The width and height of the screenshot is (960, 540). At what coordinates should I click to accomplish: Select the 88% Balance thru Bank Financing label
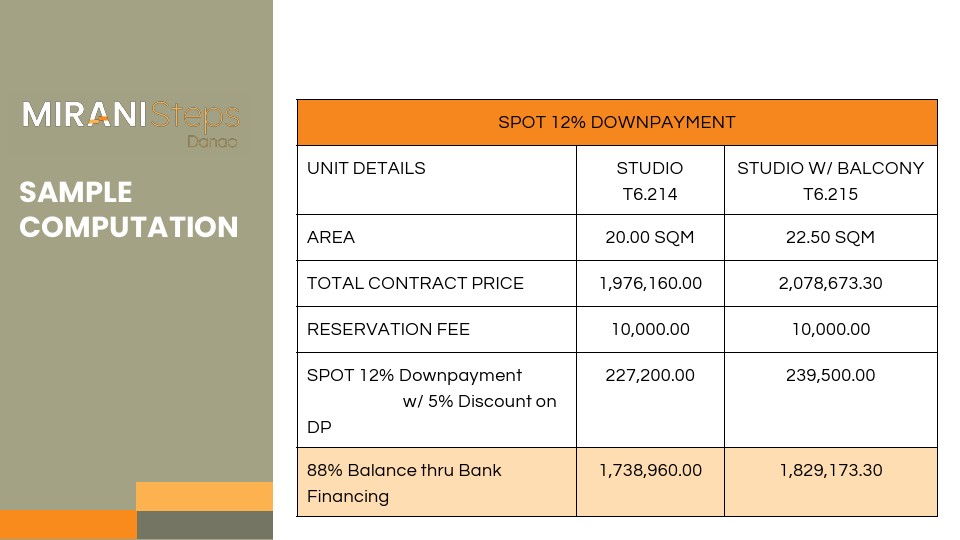click(x=404, y=482)
